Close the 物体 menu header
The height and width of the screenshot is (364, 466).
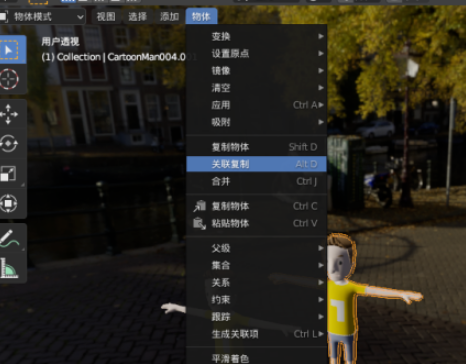[x=201, y=16]
